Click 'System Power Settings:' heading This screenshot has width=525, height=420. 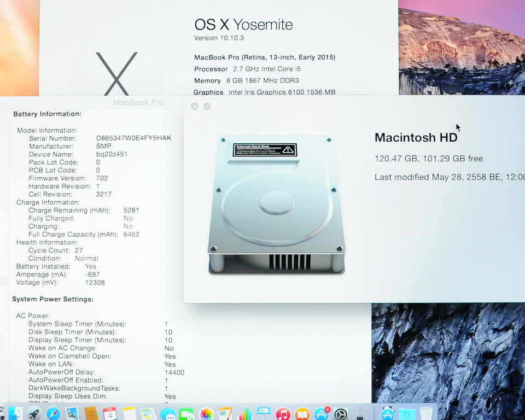pos(52,299)
